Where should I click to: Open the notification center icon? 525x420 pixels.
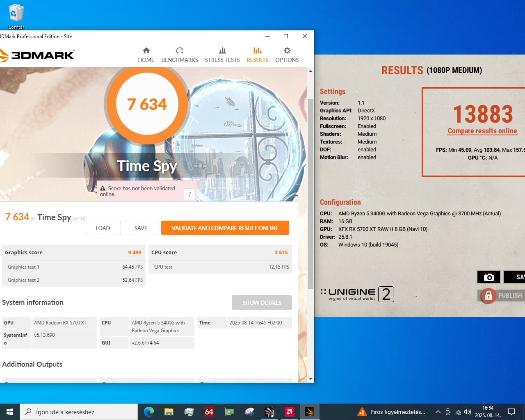511,412
